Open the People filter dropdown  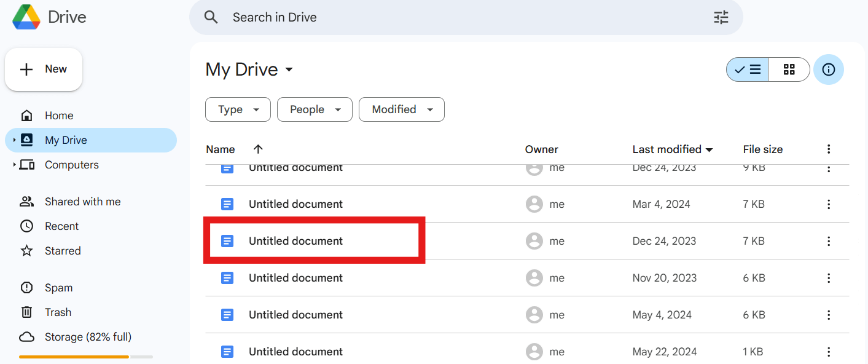(x=315, y=109)
